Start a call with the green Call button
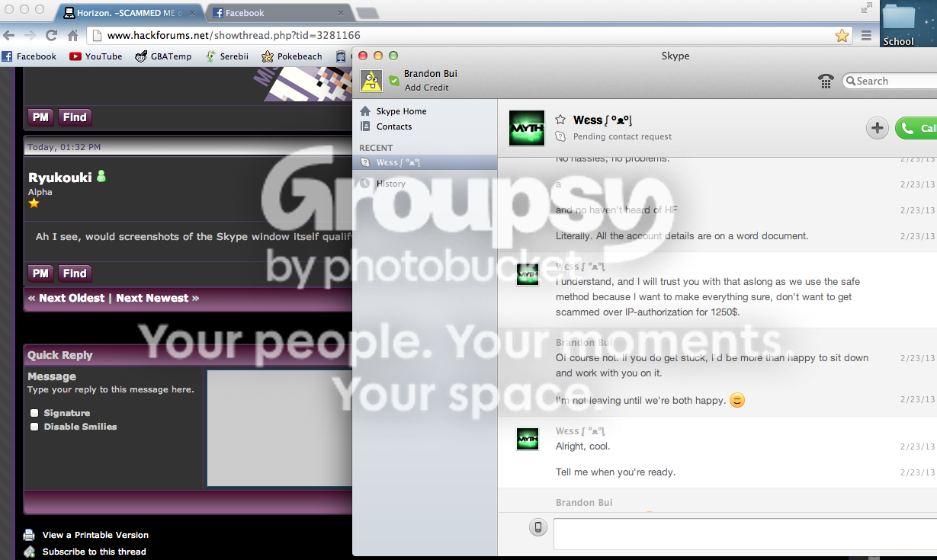 coord(916,128)
